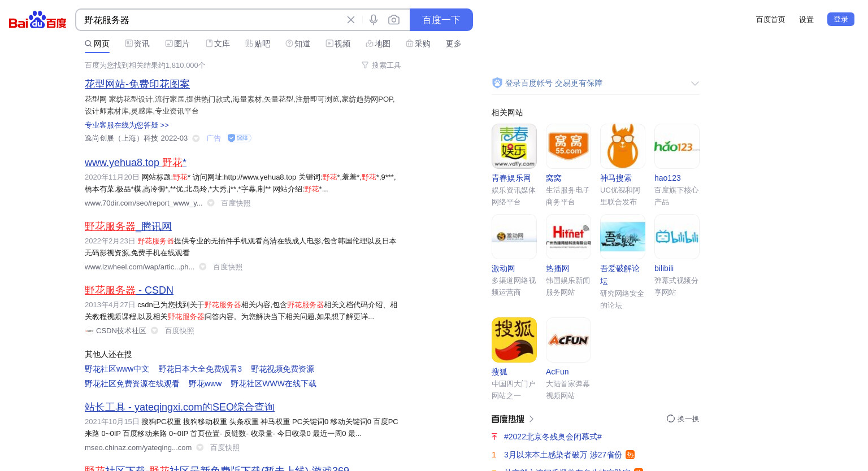868x471 pixels.
Task: Open the 地图 tab
Action: [378, 43]
